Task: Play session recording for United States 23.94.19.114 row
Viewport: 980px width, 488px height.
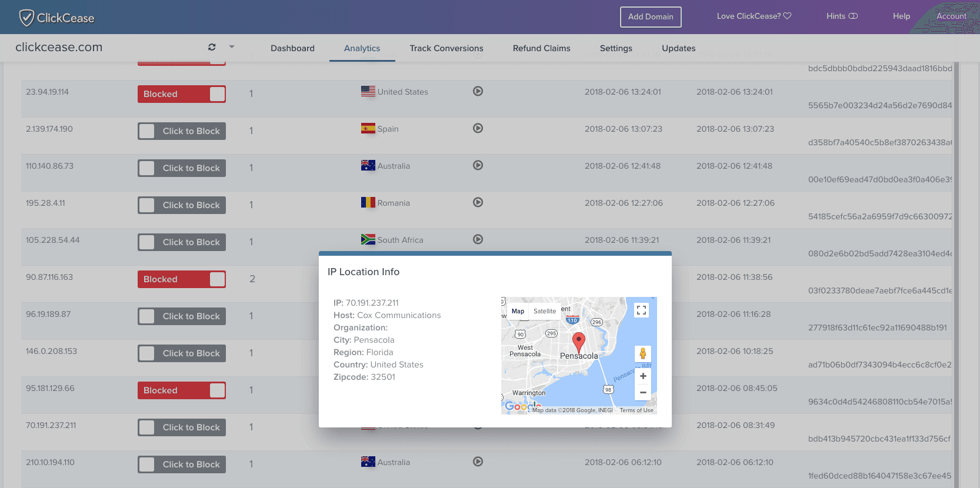Action: [x=478, y=91]
